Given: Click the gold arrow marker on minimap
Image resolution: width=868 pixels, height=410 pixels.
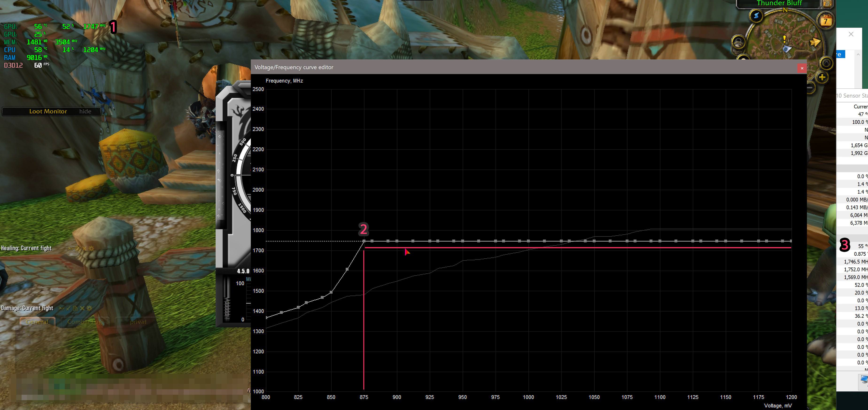Looking at the screenshot, I should pyautogui.click(x=815, y=43).
